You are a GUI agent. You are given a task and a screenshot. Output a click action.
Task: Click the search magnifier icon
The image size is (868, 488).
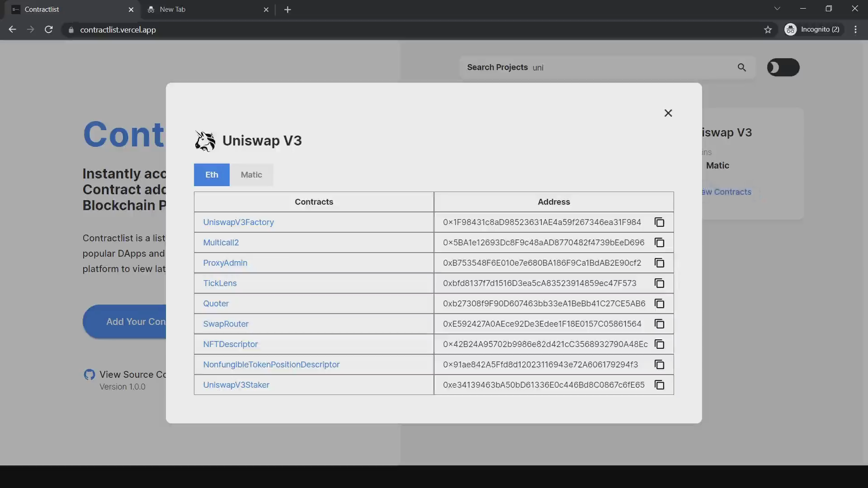(x=742, y=67)
